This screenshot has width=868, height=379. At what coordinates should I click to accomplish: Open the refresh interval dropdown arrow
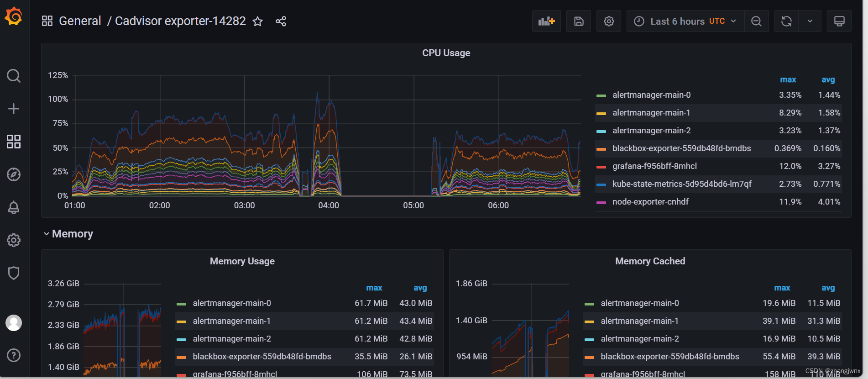click(x=810, y=21)
